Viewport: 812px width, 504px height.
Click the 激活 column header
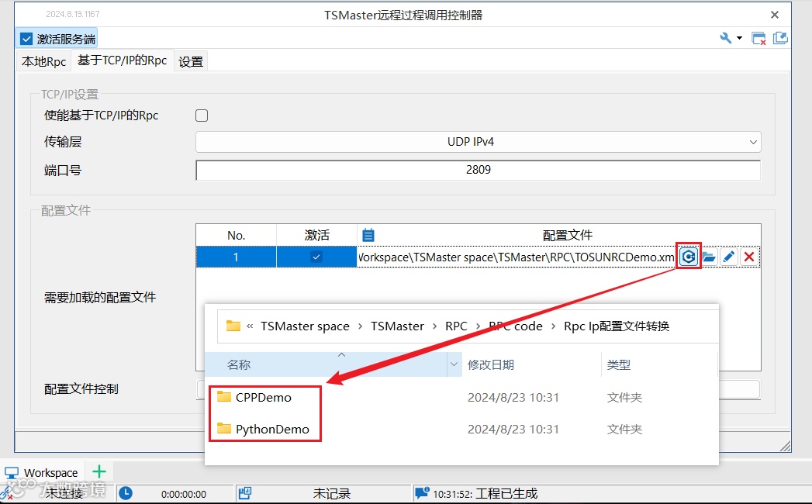click(x=317, y=235)
